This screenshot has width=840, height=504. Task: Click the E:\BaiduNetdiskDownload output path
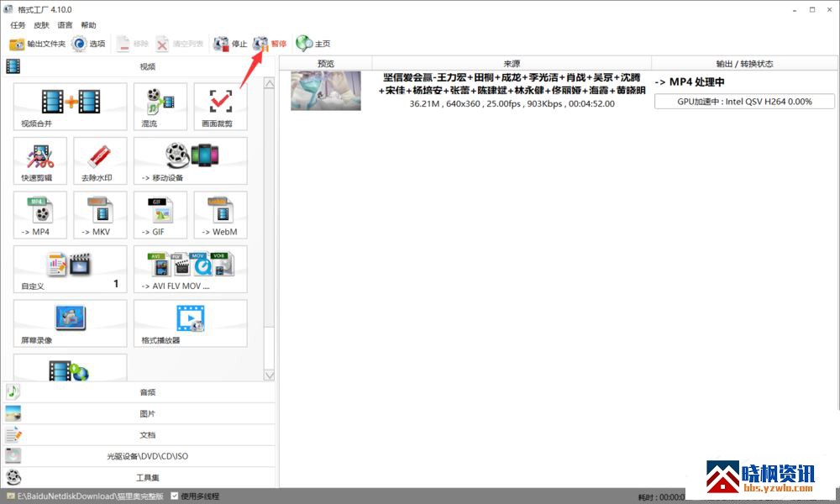pos(90,496)
